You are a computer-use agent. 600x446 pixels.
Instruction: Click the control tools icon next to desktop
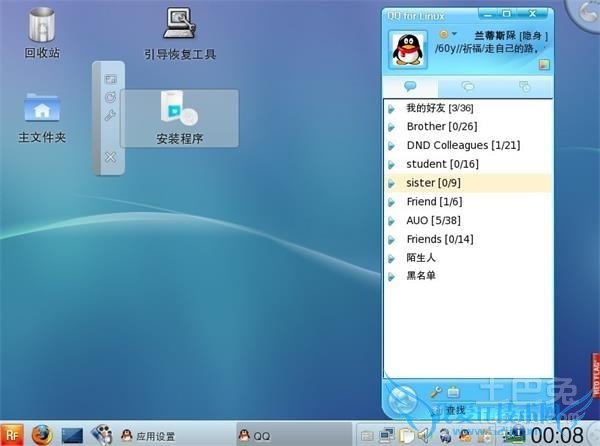(x=101, y=435)
